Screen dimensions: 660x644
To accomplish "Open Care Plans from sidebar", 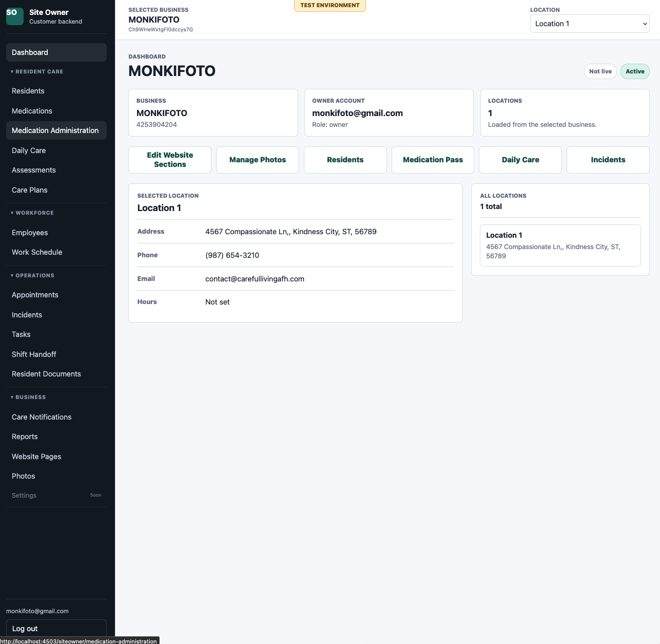I will 56,190.
